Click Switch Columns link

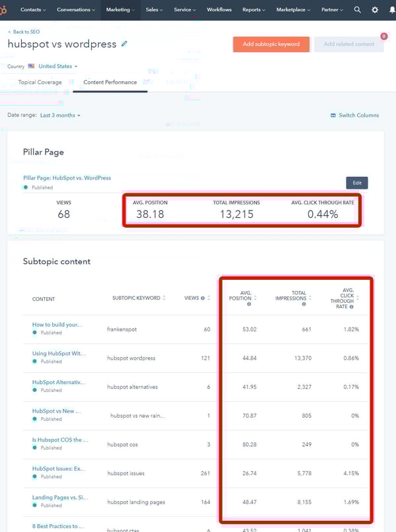pyautogui.click(x=358, y=116)
